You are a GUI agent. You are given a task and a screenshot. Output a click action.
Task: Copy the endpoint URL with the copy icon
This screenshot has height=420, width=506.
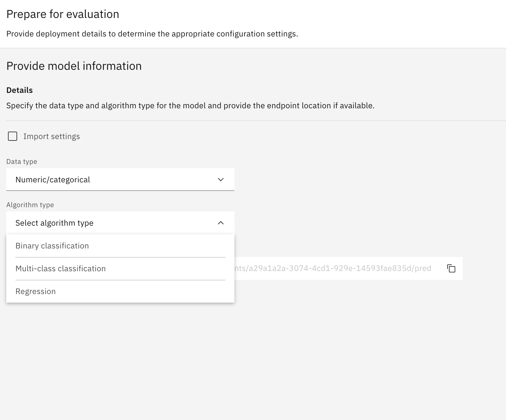click(x=451, y=268)
